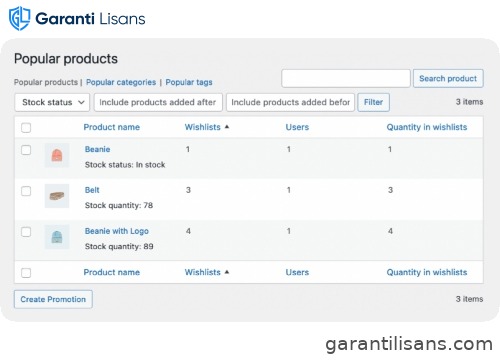Click 'Stock quantity: 89' text

119,246
